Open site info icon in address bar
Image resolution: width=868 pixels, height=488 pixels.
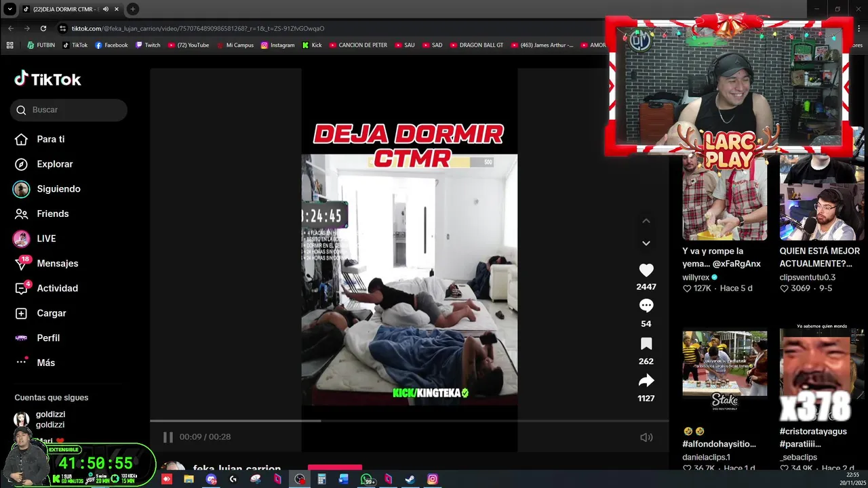pos(63,28)
